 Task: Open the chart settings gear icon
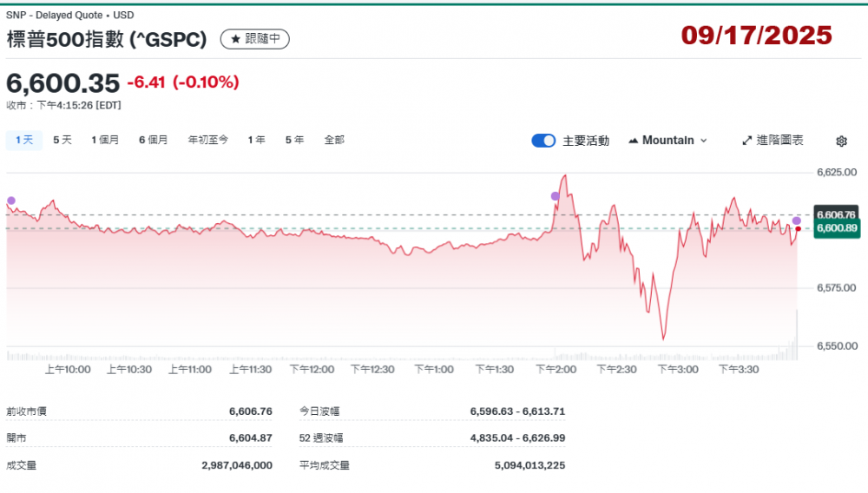[841, 141]
